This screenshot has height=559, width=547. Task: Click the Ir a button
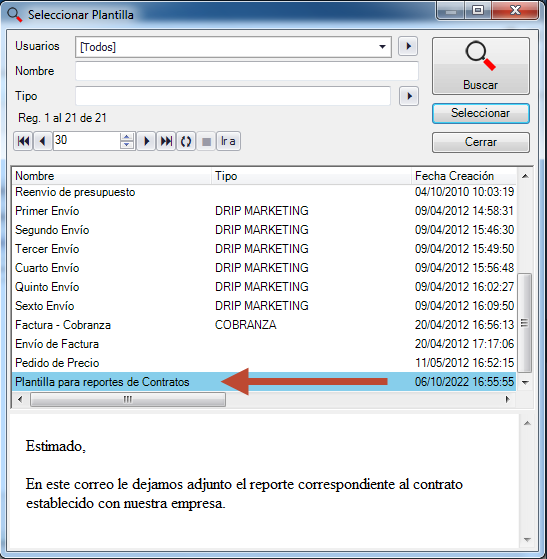228,141
